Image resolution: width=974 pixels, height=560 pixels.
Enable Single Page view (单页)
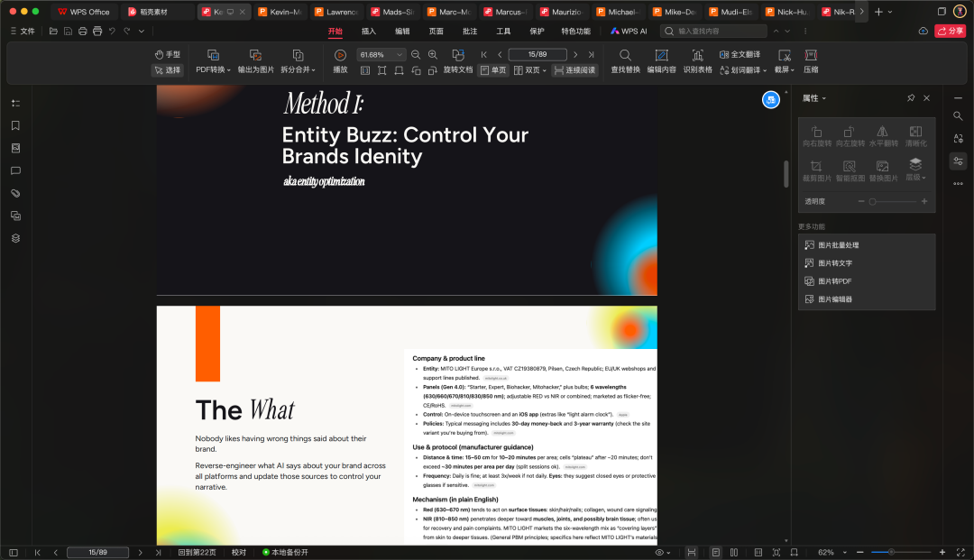(x=493, y=70)
